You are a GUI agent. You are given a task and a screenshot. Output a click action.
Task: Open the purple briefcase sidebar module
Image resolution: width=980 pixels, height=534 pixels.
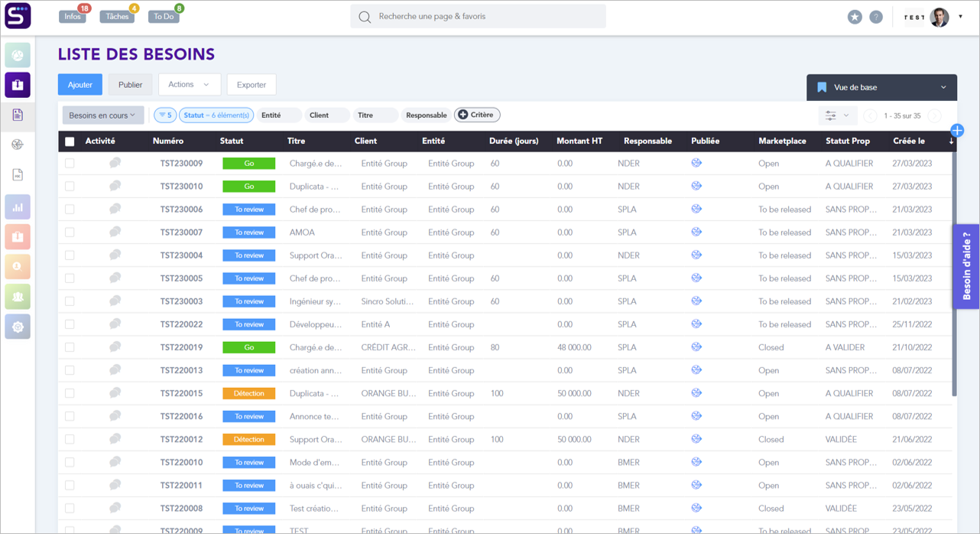click(18, 85)
